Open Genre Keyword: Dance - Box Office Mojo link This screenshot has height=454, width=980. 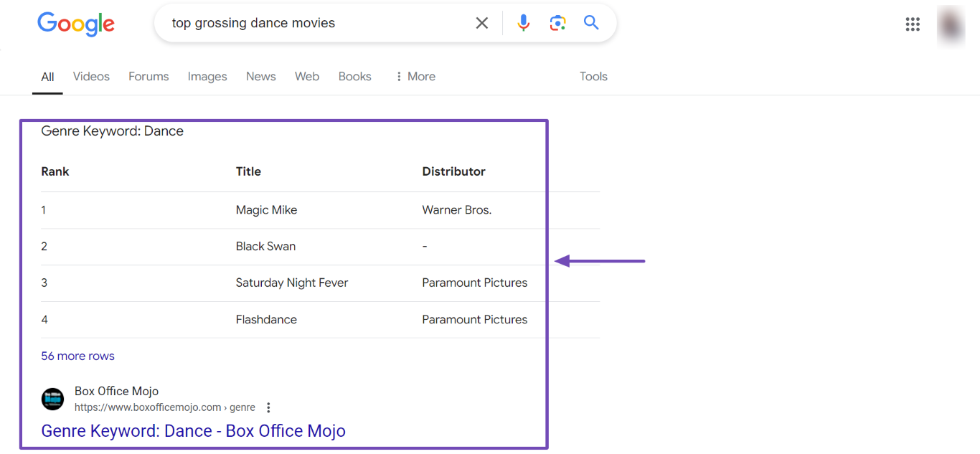pyautogui.click(x=193, y=430)
